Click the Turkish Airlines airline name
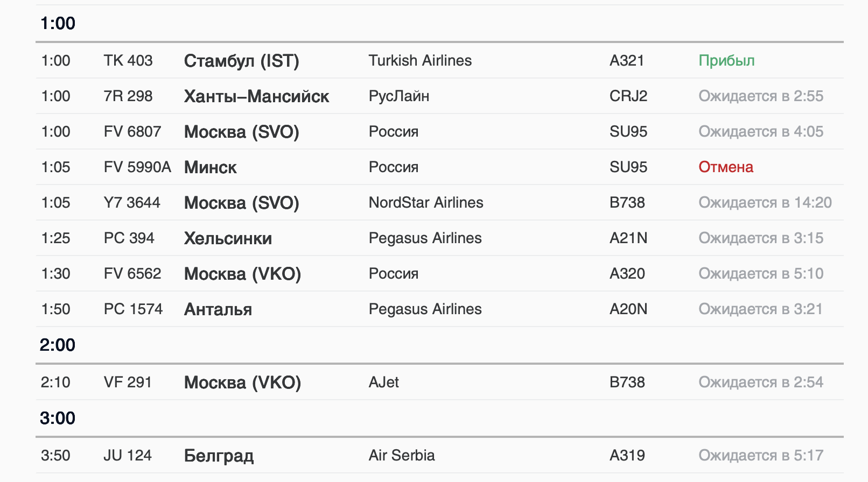The width and height of the screenshot is (868, 482). [x=420, y=61]
